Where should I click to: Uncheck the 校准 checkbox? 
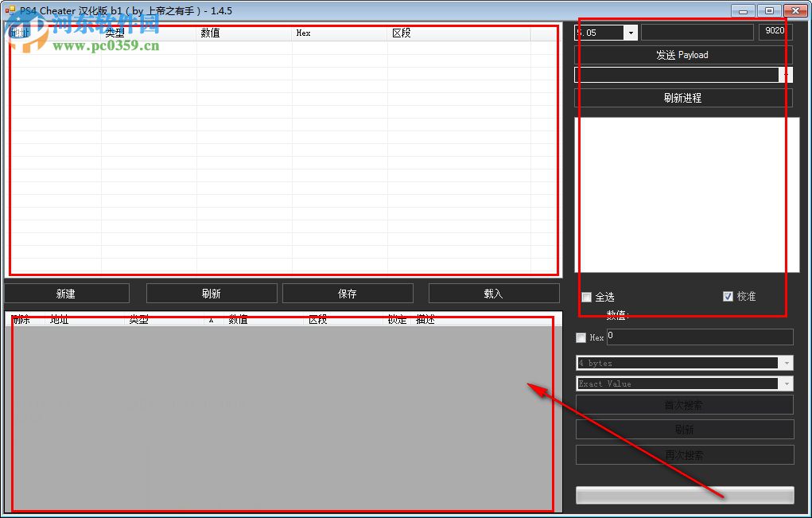point(728,296)
